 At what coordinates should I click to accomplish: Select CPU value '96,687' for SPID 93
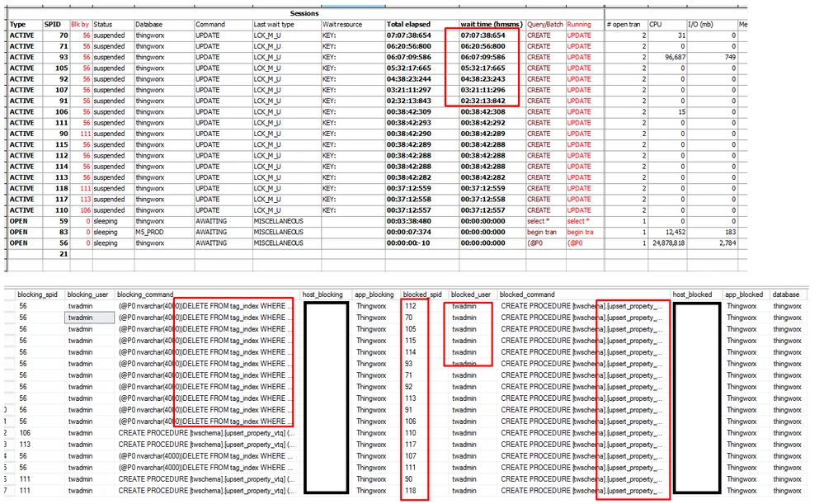(x=676, y=57)
